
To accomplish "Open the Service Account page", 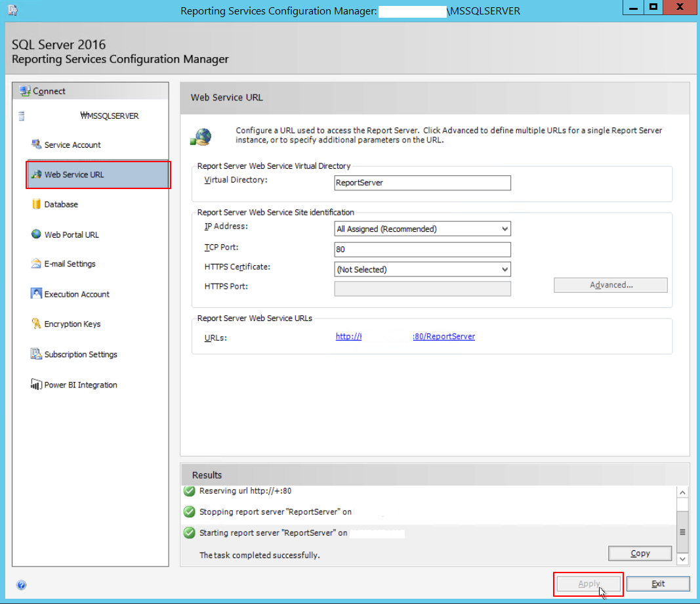I will coord(72,144).
